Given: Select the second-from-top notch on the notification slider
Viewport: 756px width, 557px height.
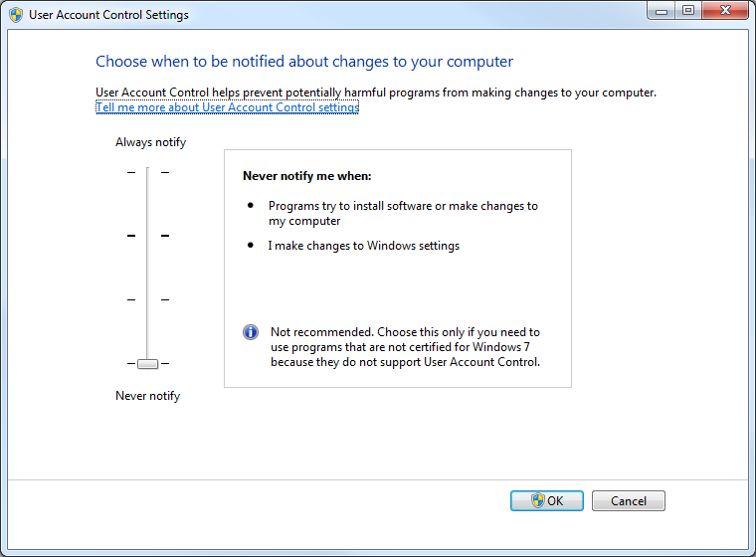Looking at the screenshot, I should [x=147, y=236].
